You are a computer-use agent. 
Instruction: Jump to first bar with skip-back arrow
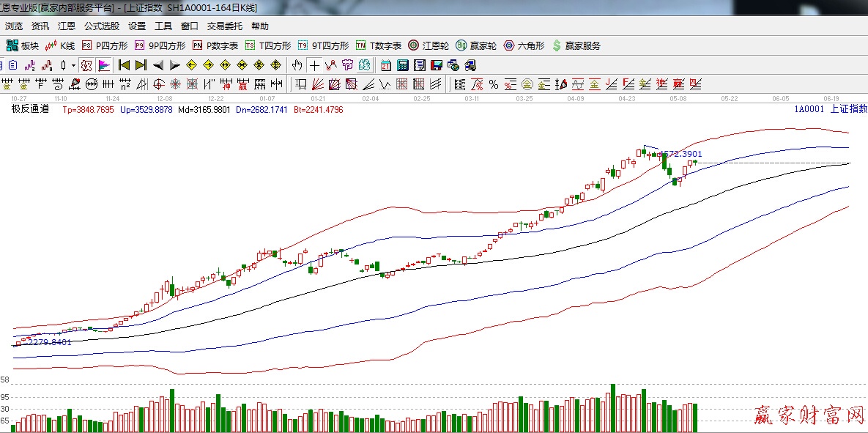click(x=124, y=65)
